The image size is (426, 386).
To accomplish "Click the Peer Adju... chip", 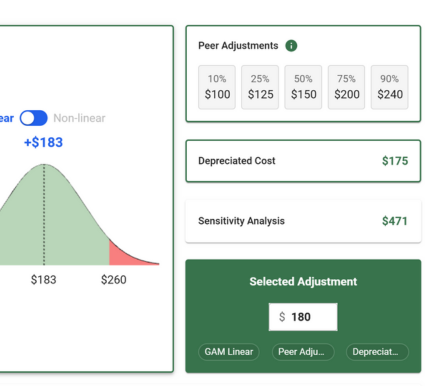I will coord(303,352).
